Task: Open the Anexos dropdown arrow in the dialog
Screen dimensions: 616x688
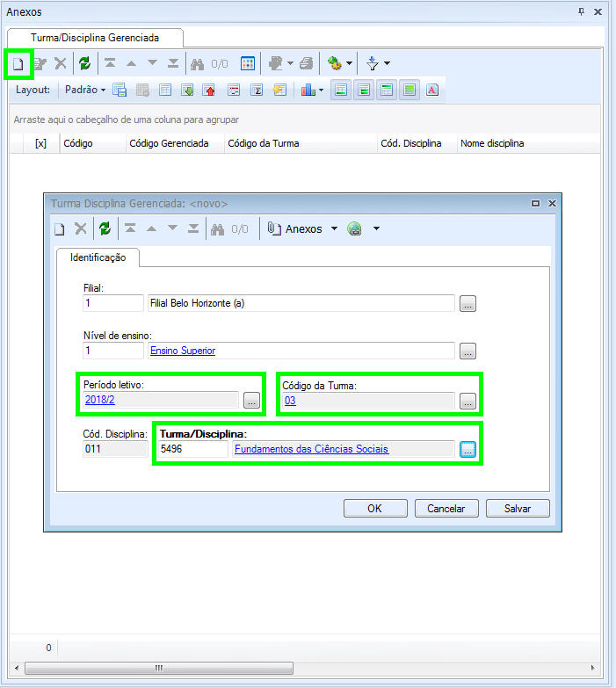Action: pos(334,228)
